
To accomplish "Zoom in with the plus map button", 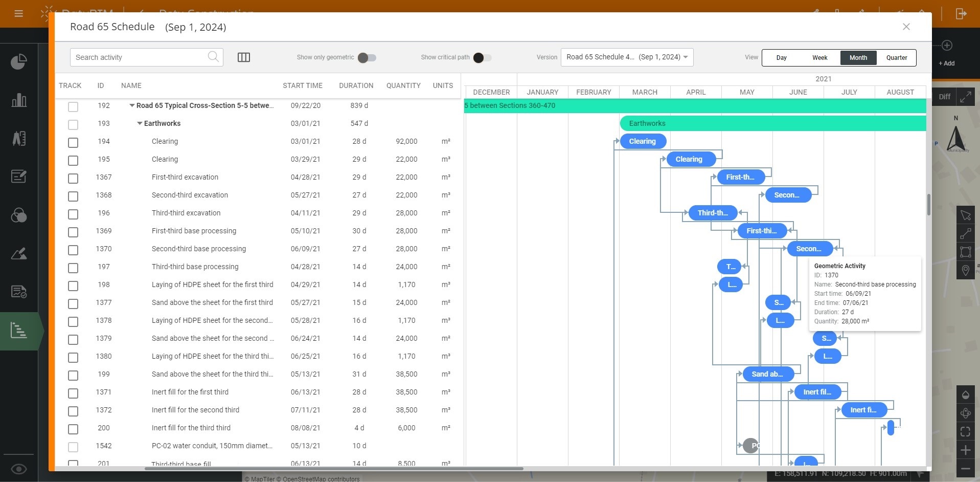I will pyautogui.click(x=966, y=450).
